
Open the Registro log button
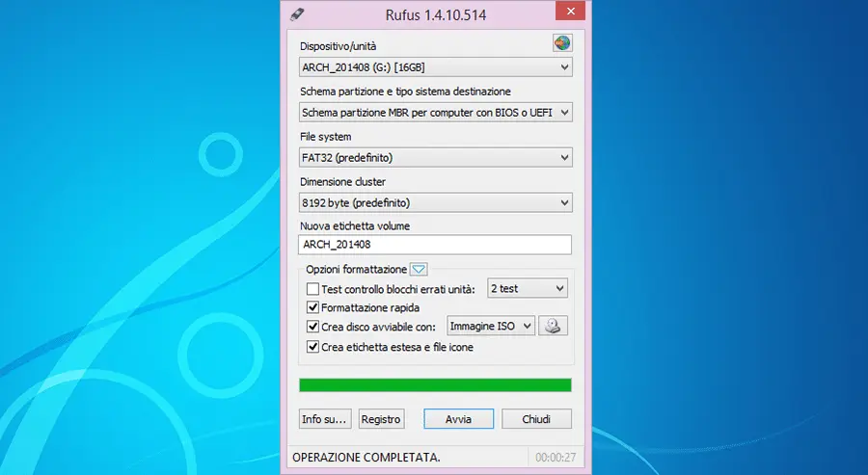point(381,419)
